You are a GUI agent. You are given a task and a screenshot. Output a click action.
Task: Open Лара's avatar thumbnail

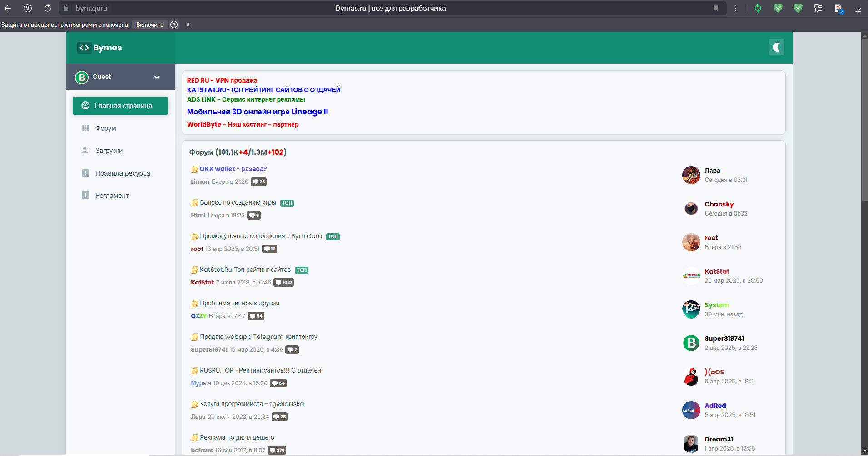tap(691, 175)
